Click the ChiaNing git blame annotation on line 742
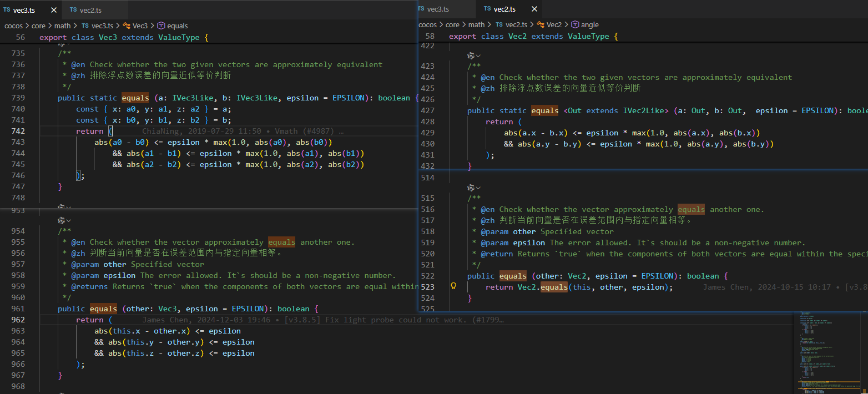The width and height of the screenshot is (868, 394). 242,132
